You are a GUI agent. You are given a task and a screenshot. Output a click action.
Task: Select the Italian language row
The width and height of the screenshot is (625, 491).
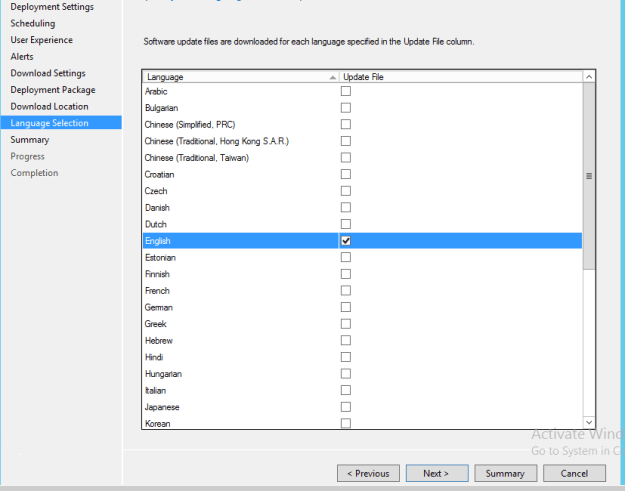pyautogui.click(x=362, y=391)
